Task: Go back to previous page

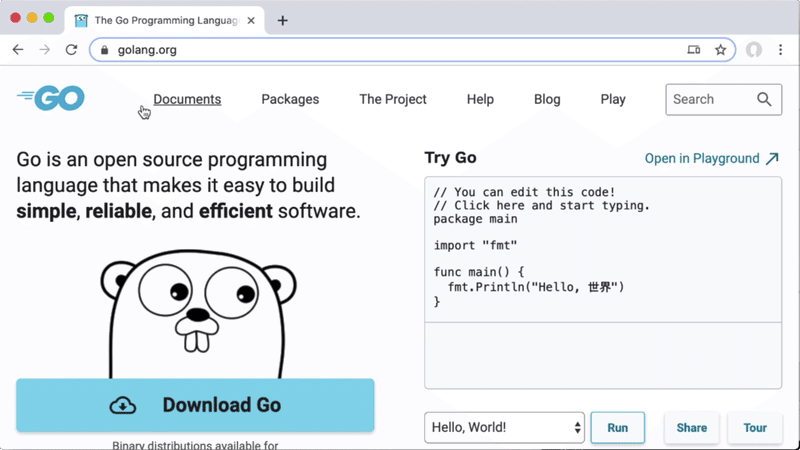Action: 18,49
